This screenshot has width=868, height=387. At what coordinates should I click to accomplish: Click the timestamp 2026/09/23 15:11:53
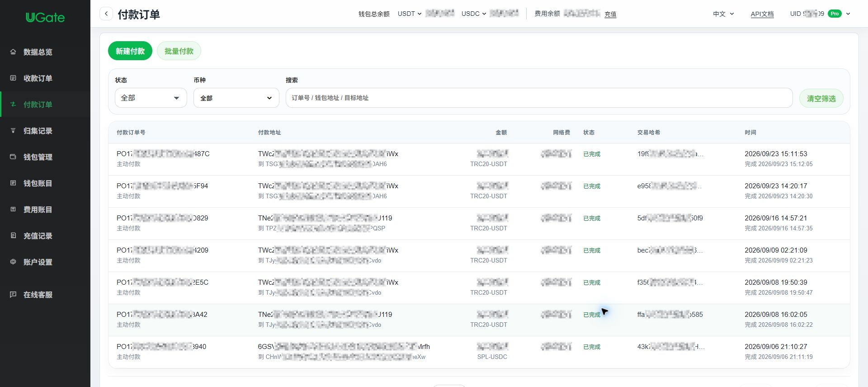click(x=776, y=154)
